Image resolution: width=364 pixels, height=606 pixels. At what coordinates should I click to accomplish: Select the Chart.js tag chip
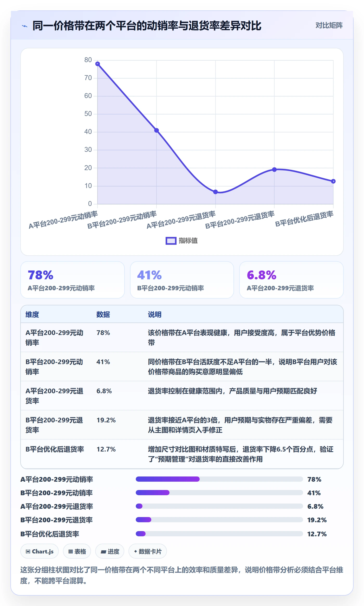click(40, 551)
